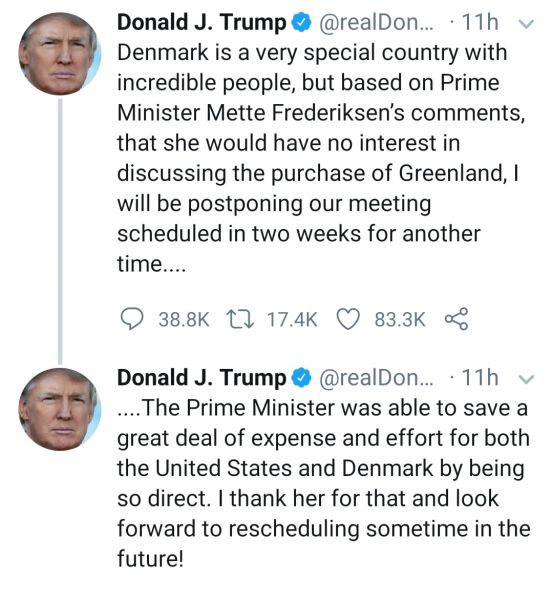Open 11h timestamp of second tweet
This screenshot has height=600, width=553.
point(480,378)
